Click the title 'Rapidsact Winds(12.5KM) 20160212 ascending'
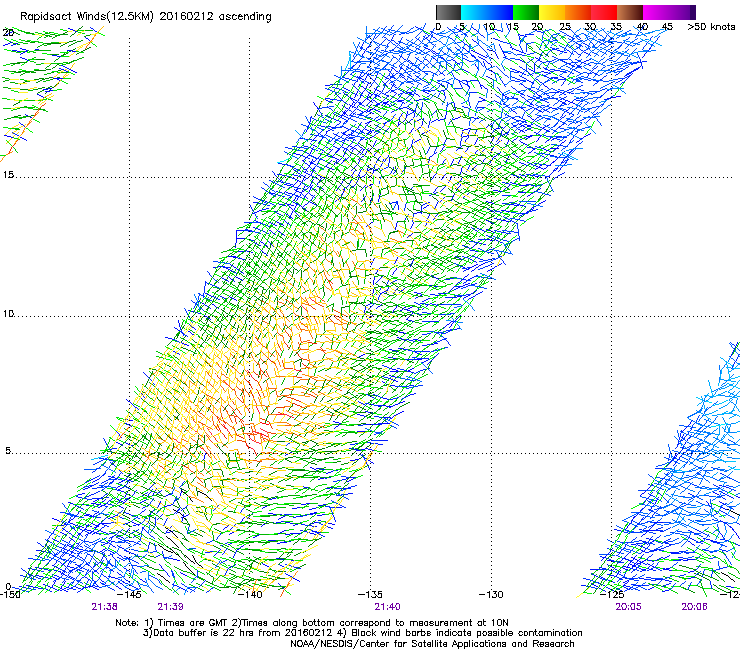 146,17
